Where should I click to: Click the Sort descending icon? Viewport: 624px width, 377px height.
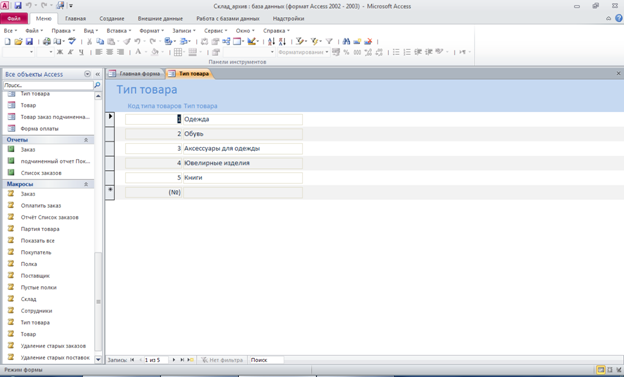[x=282, y=41]
